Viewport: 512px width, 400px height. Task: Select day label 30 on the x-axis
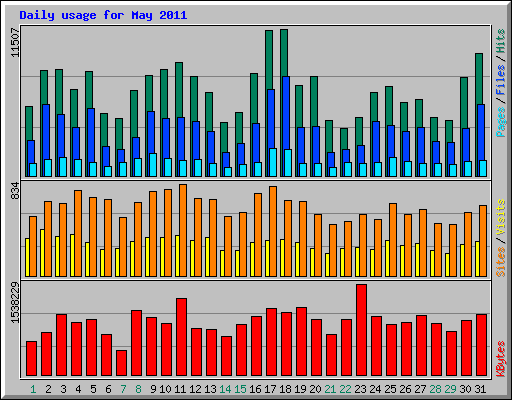(x=465, y=389)
